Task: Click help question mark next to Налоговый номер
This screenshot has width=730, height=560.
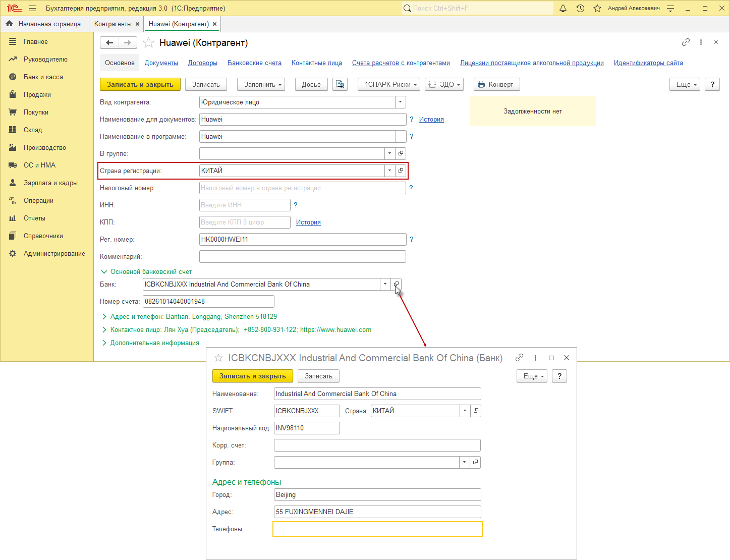Action: [411, 188]
